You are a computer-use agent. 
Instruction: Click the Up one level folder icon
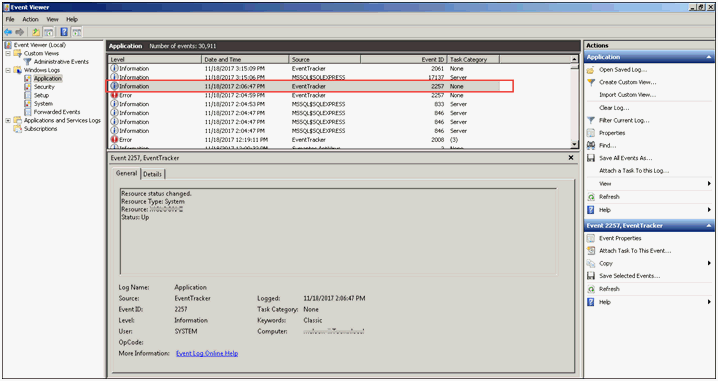click(36, 32)
